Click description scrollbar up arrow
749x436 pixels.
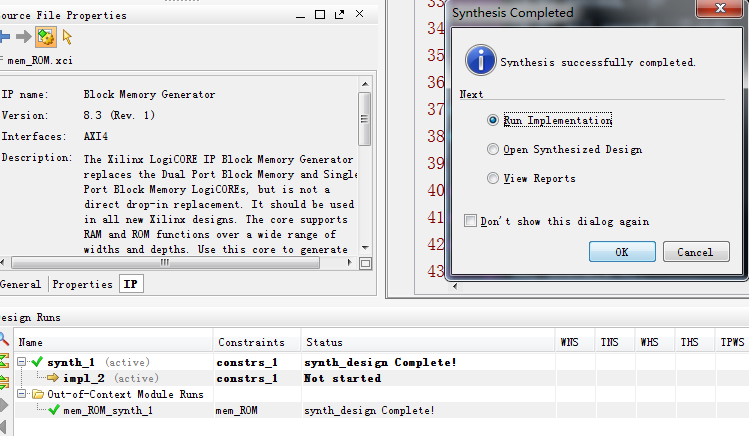point(365,84)
